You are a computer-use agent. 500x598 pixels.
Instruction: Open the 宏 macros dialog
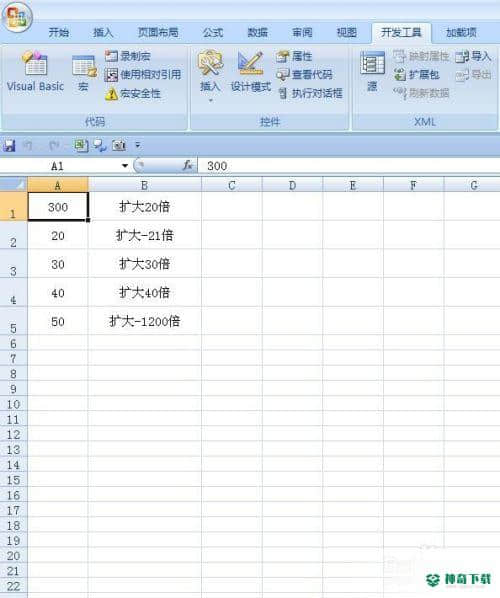84,73
